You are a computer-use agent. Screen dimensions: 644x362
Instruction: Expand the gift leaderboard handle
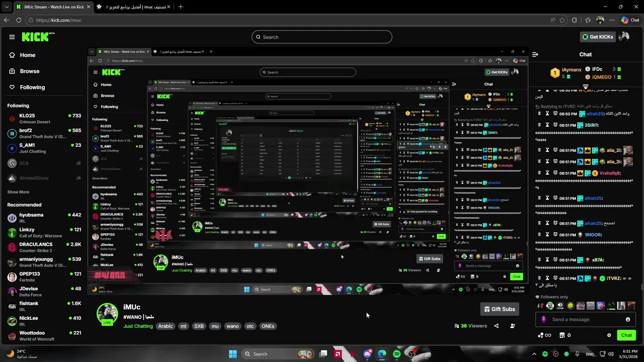click(x=585, y=86)
